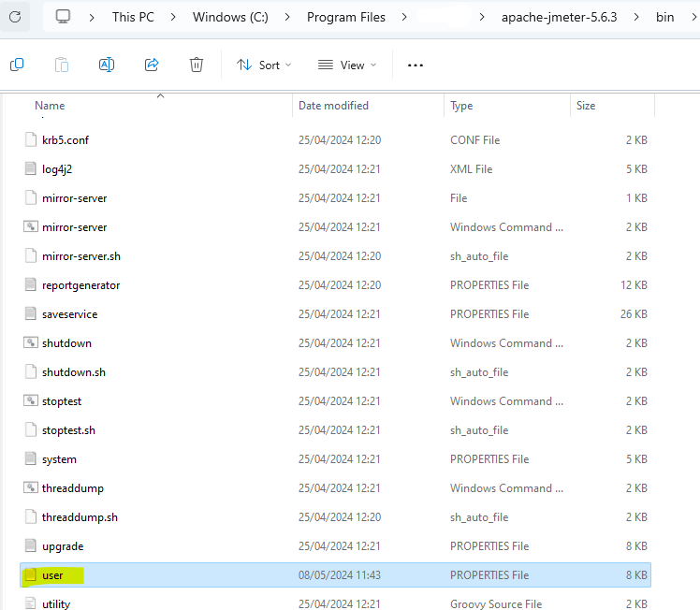The width and height of the screenshot is (700, 610).
Task: Open the View dropdown menu
Action: coord(347,65)
